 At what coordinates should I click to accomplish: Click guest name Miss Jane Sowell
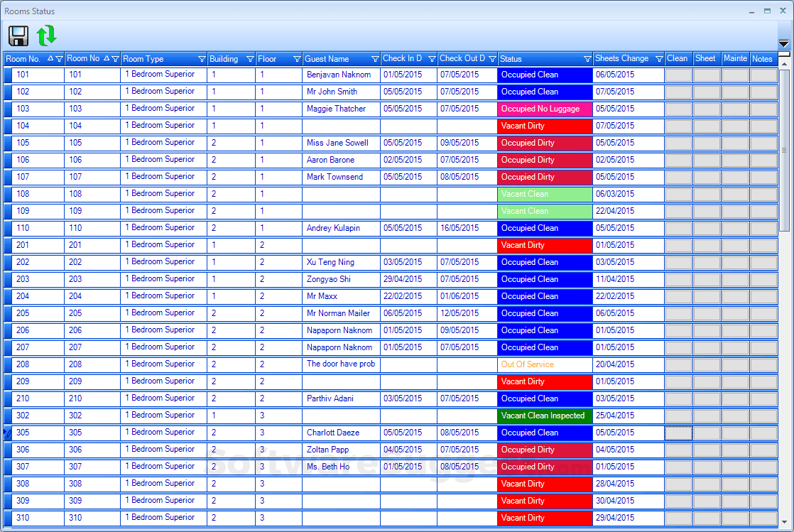337,143
